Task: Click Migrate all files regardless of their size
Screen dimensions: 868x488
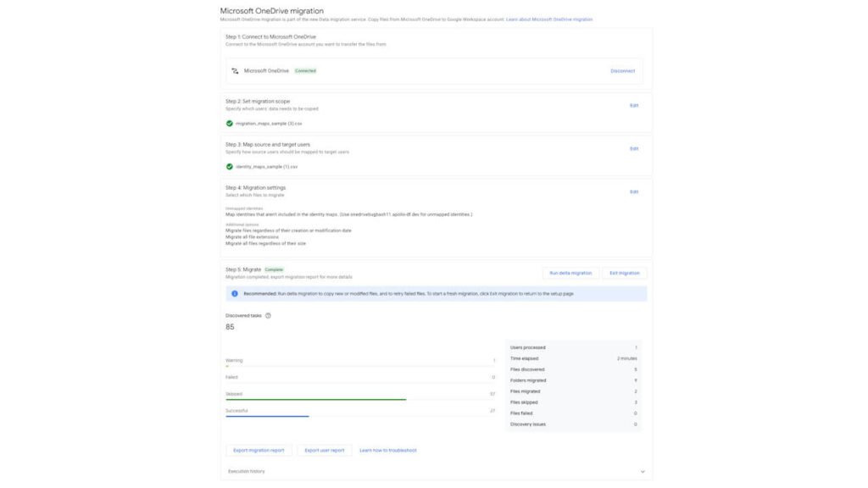Action: [x=265, y=243]
